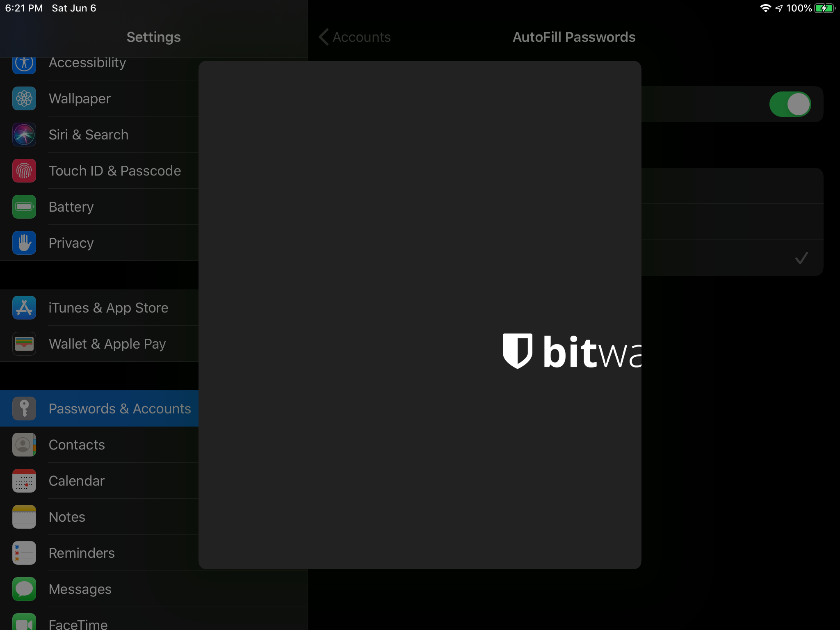The height and width of the screenshot is (630, 840).
Task: Tap the battery status indicator
Action: [x=824, y=8]
